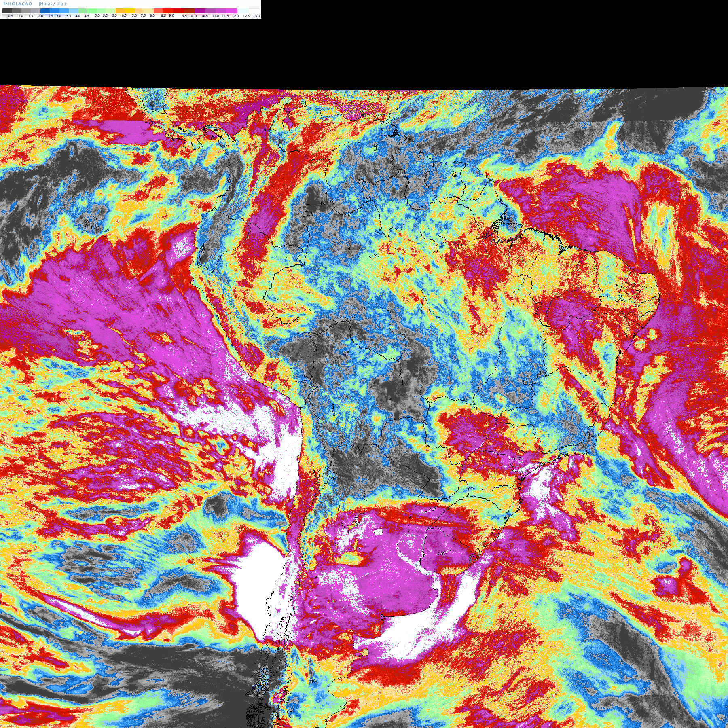Click the 3.5 scale label
The height and width of the screenshot is (728, 728).
coord(69,16)
